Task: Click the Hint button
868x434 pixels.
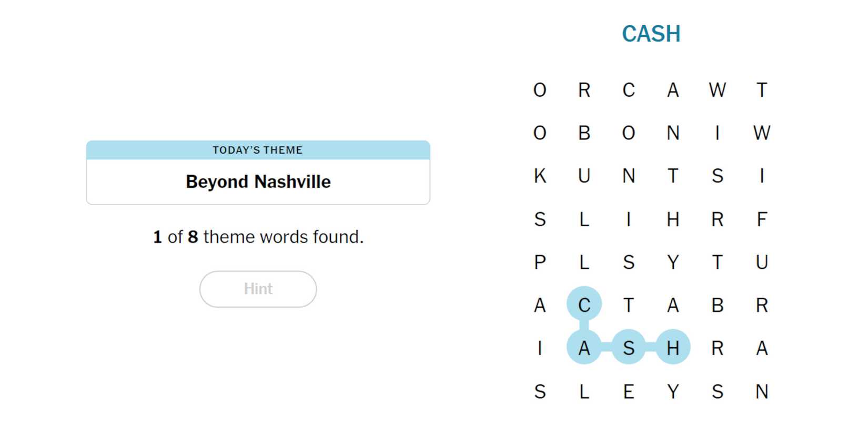Action: pyautogui.click(x=258, y=289)
